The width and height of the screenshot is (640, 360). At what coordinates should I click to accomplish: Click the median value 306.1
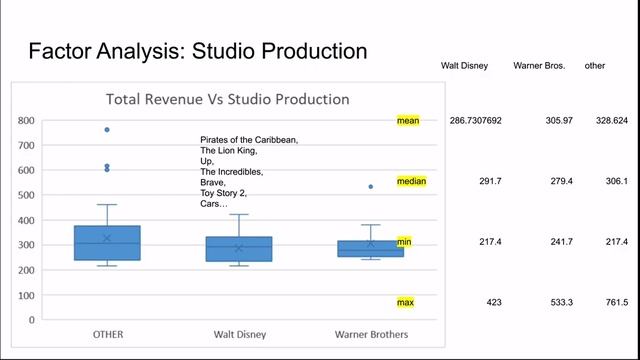(x=617, y=181)
